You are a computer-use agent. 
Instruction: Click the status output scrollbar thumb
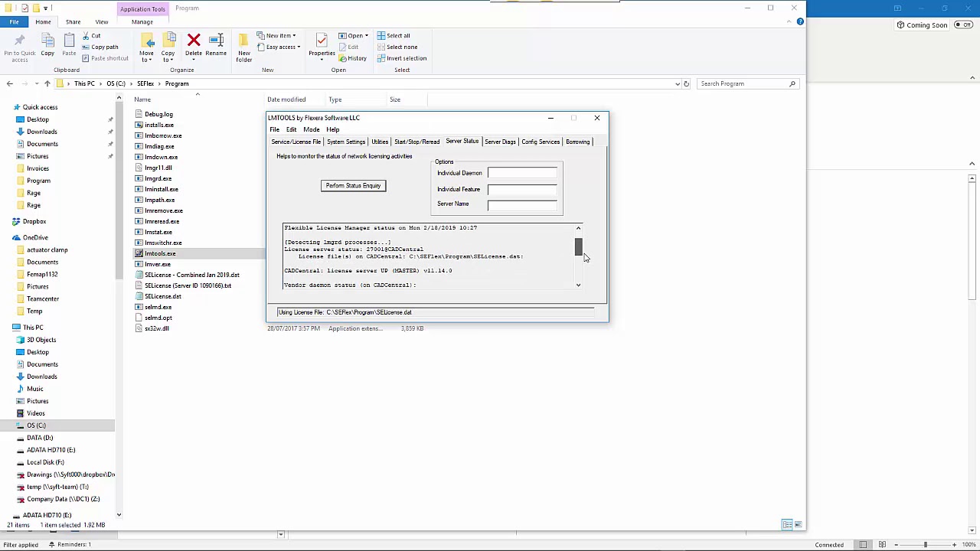click(x=578, y=246)
